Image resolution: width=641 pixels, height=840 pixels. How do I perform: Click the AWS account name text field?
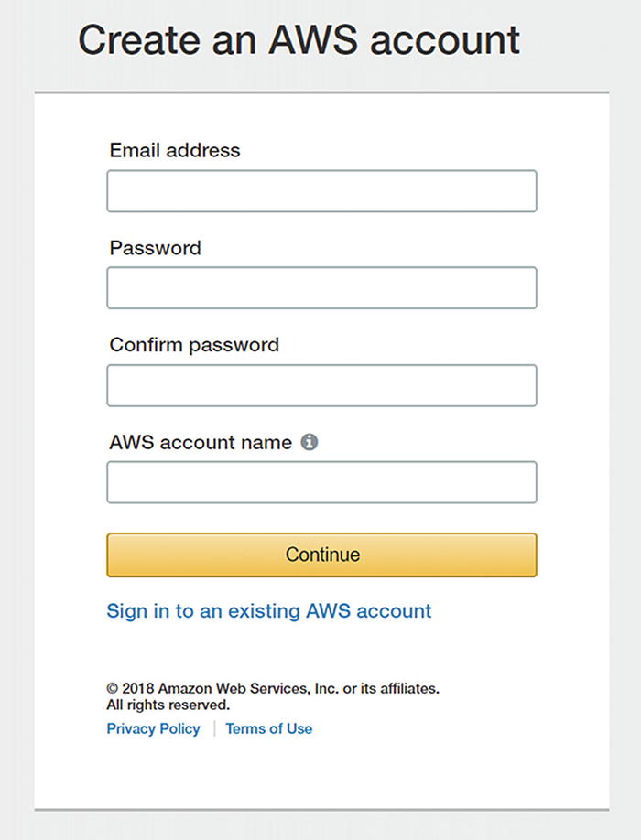coord(321,482)
